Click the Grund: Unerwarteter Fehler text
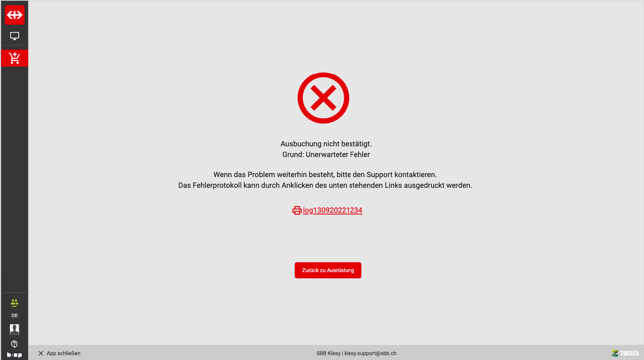This screenshot has height=360, width=644. point(326,154)
